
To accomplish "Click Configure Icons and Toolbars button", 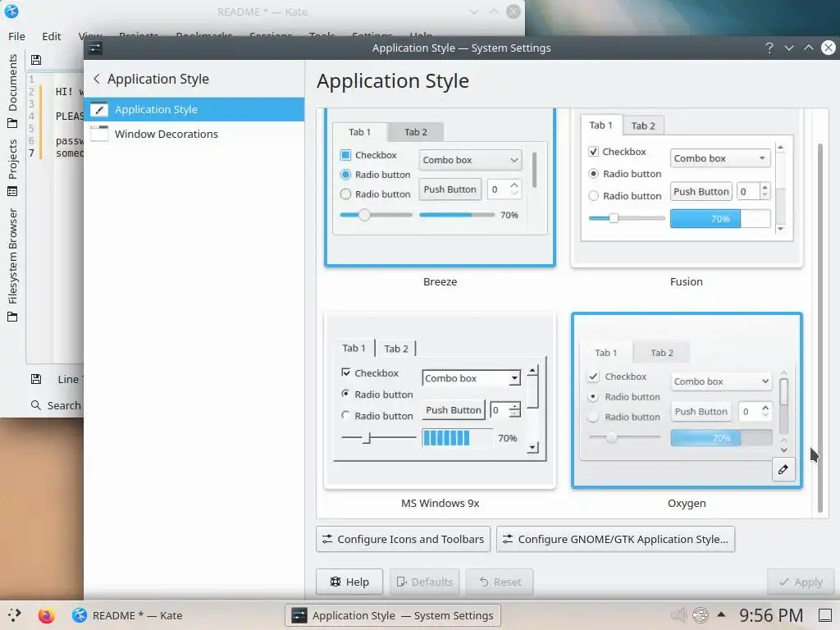I will 404,539.
